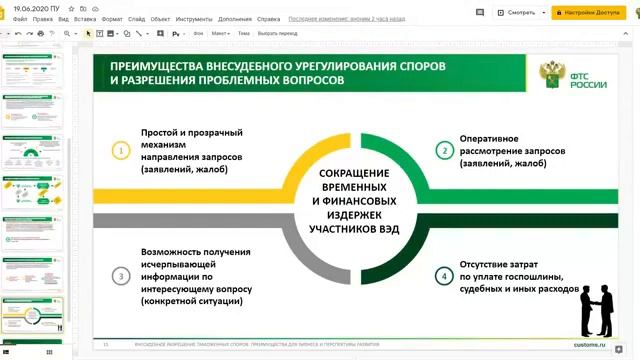The width and height of the screenshot is (640, 360).
Task: Choose the text box tool
Action: pyautogui.click(x=100, y=33)
